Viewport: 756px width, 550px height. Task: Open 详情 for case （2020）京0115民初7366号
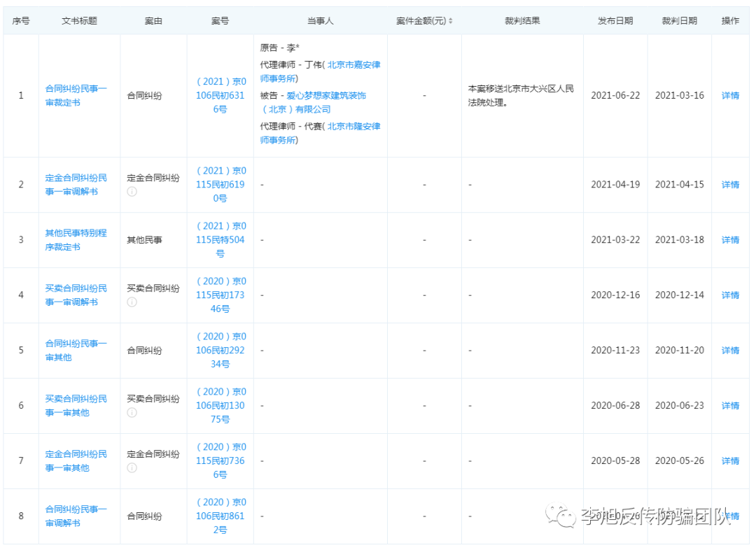(729, 460)
